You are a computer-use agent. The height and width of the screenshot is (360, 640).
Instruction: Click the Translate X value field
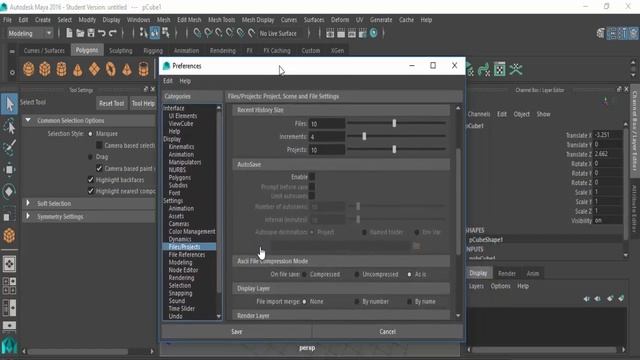(607, 135)
